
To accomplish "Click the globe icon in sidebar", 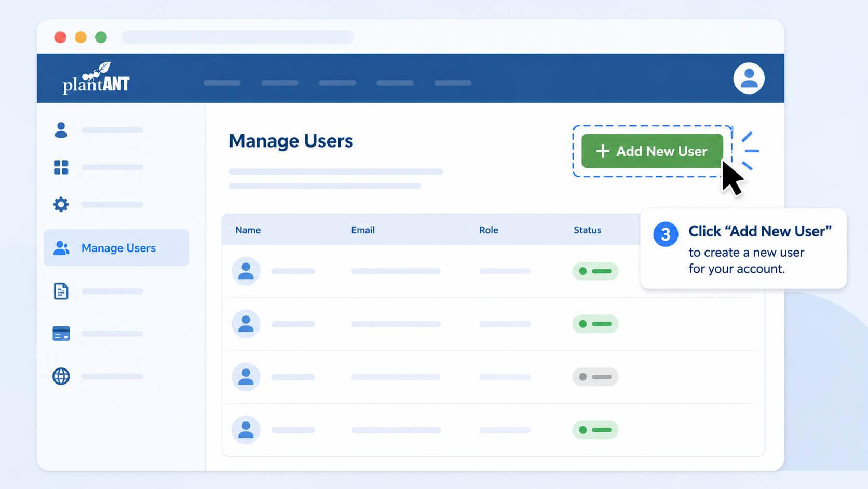I will click(61, 376).
